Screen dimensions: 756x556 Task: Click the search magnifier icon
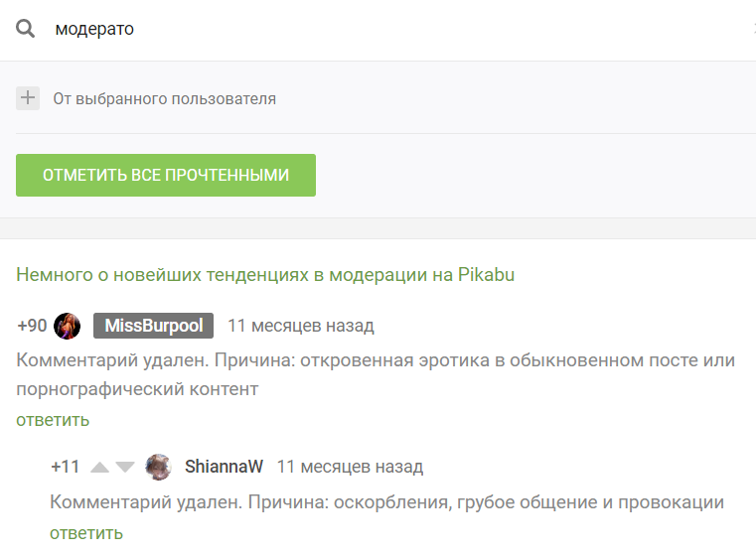(x=26, y=29)
